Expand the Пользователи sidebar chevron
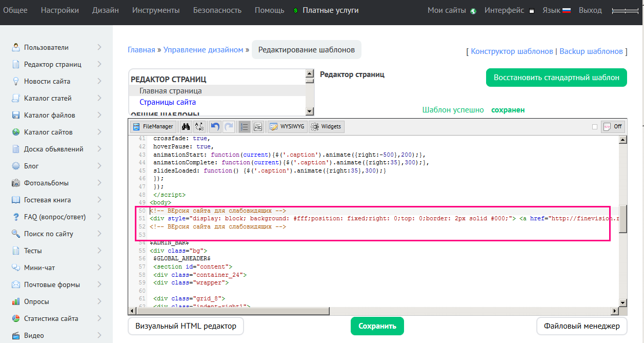 pyautogui.click(x=99, y=47)
